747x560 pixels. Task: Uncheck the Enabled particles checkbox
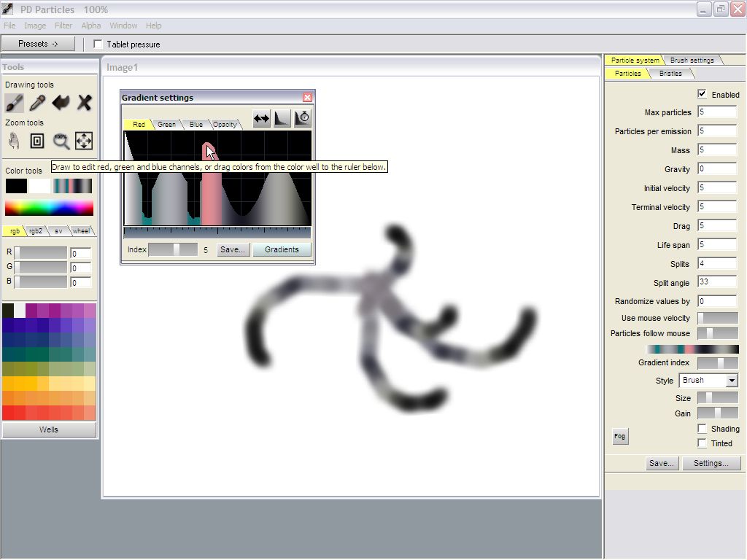coord(702,94)
